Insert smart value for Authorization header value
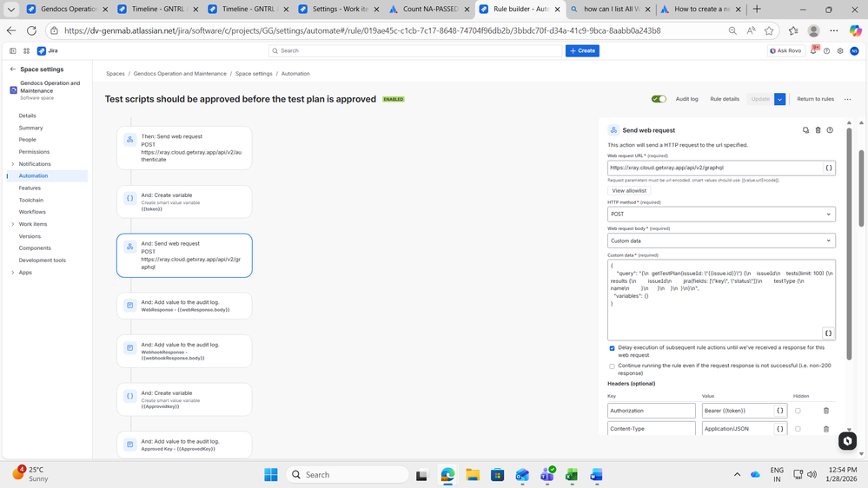 click(780, 411)
